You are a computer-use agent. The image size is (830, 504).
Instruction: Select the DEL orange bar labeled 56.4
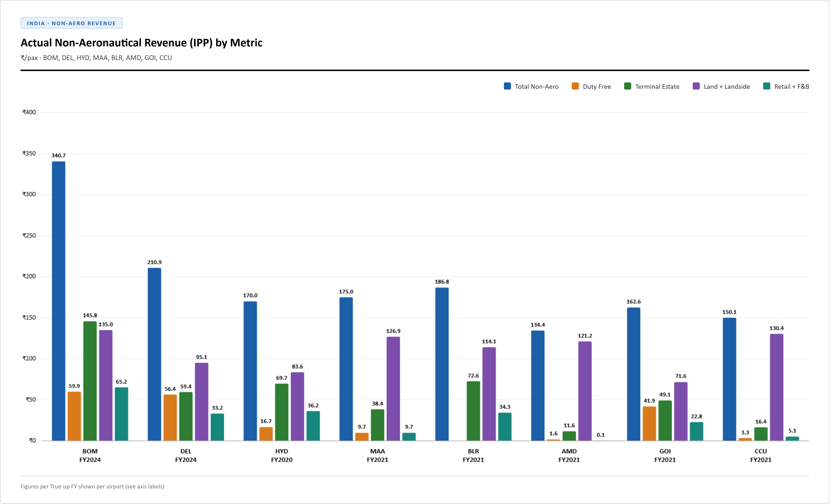(170, 418)
